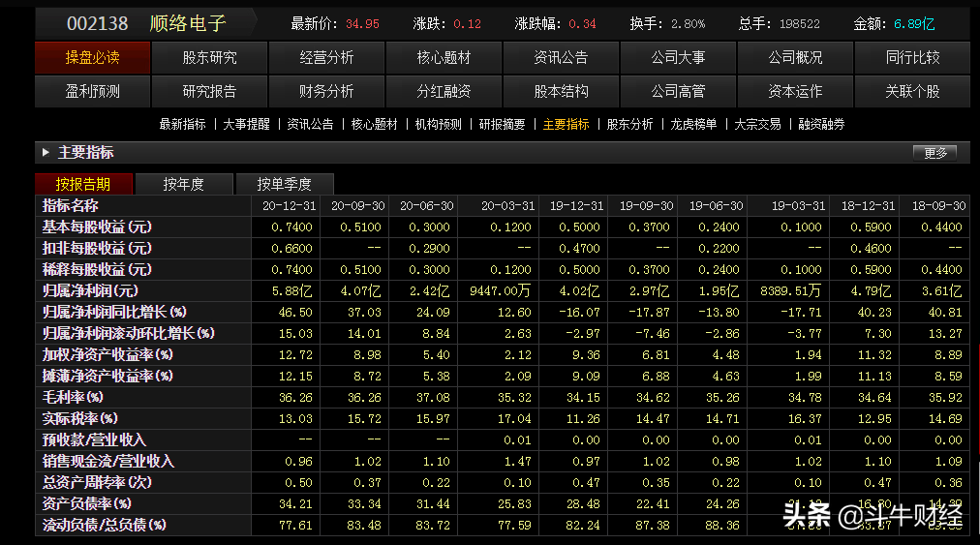Screen dimensions: 980x545
Task: Click the 预收款/营业收入 row label
Action: (94, 439)
